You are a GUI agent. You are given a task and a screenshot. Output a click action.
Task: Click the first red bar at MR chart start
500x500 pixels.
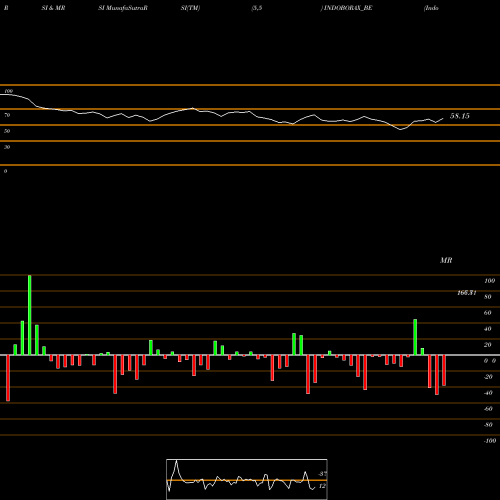[x=8, y=378]
